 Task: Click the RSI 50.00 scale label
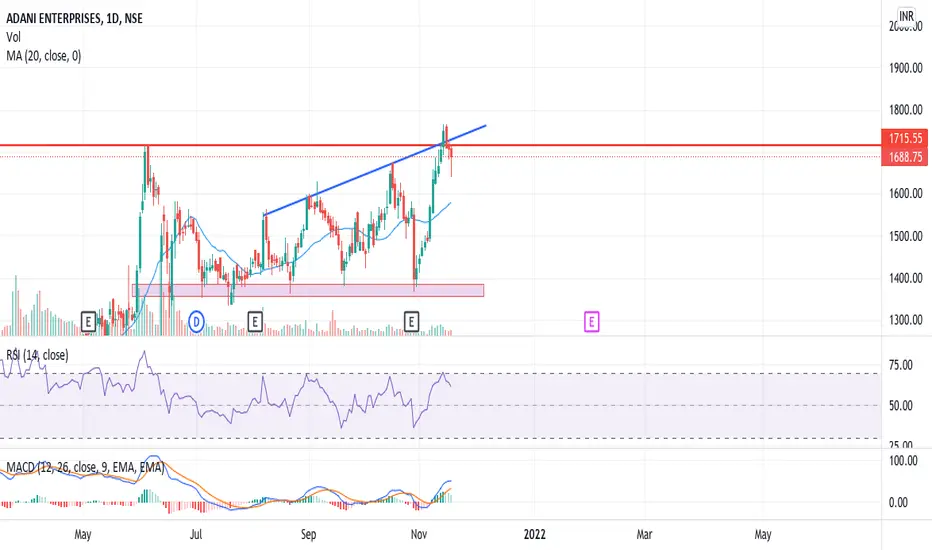pyautogui.click(x=900, y=406)
